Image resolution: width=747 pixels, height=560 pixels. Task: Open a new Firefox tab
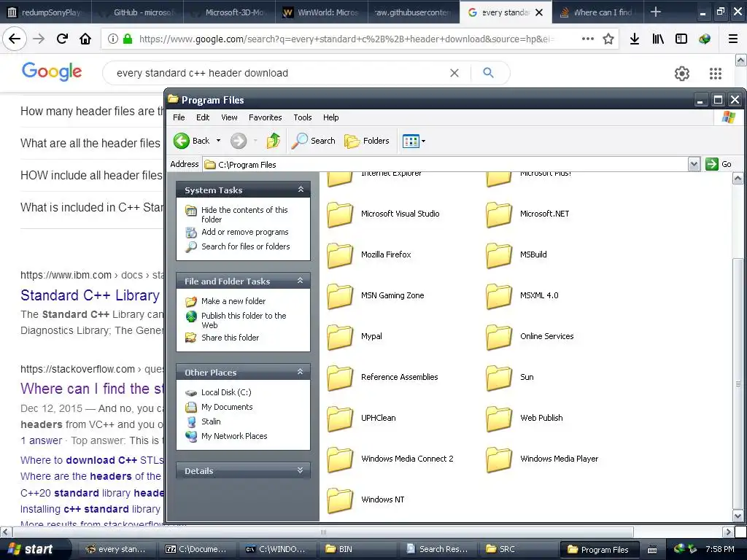(x=656, y=12)
